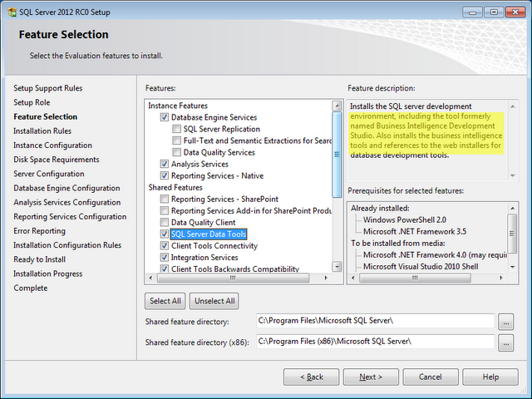Select Windows PowerShell 2.0 prerequisite
Image resolution: width=532 pixels, height=399 pixels.
pos(405,219)
